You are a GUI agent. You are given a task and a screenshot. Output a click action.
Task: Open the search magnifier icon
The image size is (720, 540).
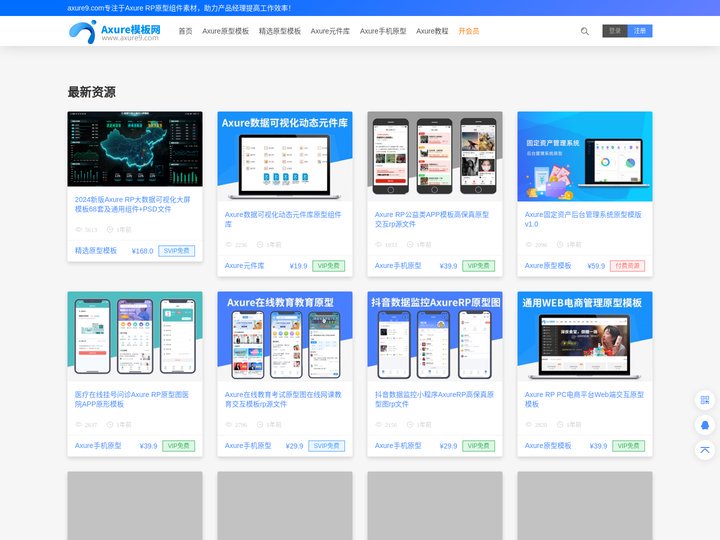tap(585, 31)
